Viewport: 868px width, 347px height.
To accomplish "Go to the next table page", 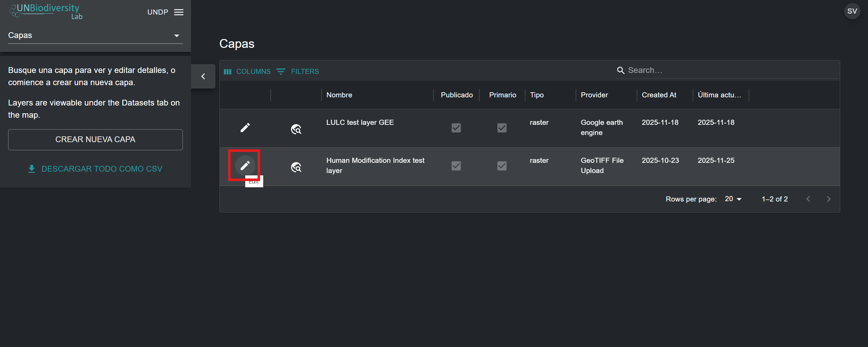I will pyautogui.click(x=828, y=199).
